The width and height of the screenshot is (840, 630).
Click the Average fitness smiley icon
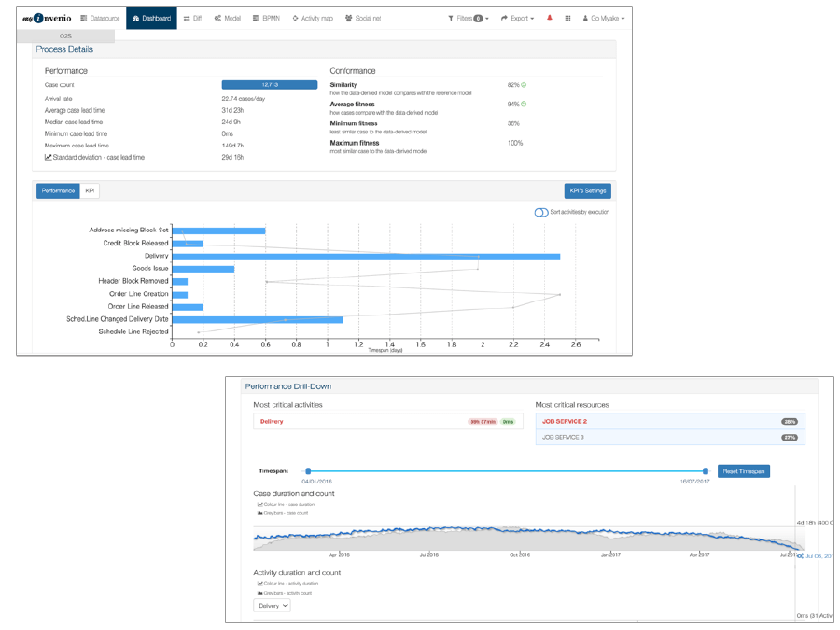pyautogui.click(x=524, y=105)
